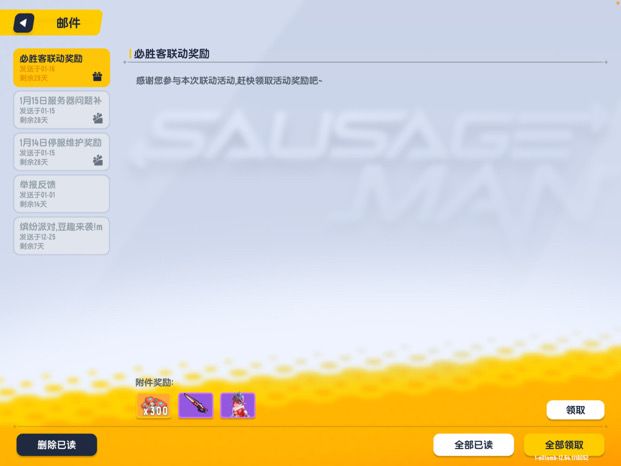Viewport: 621px width, 466px height.
Task: Click gift icon on 必胜客联动奖励 mail
Action: (97, 76)
